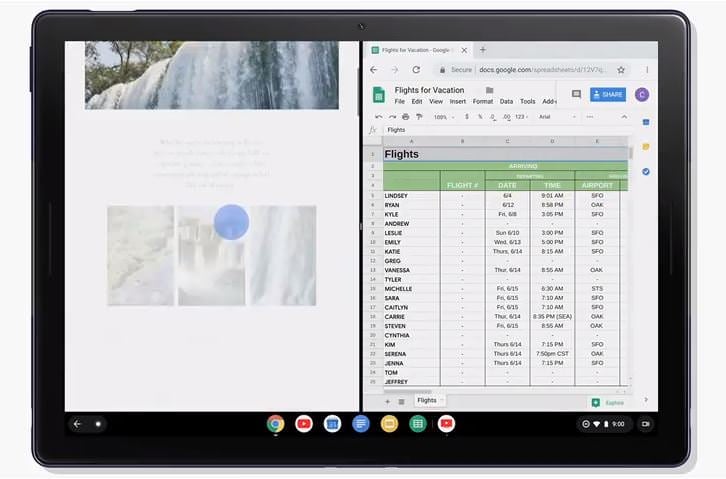The image size is (726, 479).
Task: Open the Calendar side panel icon
Action: [x=646, y=122]
